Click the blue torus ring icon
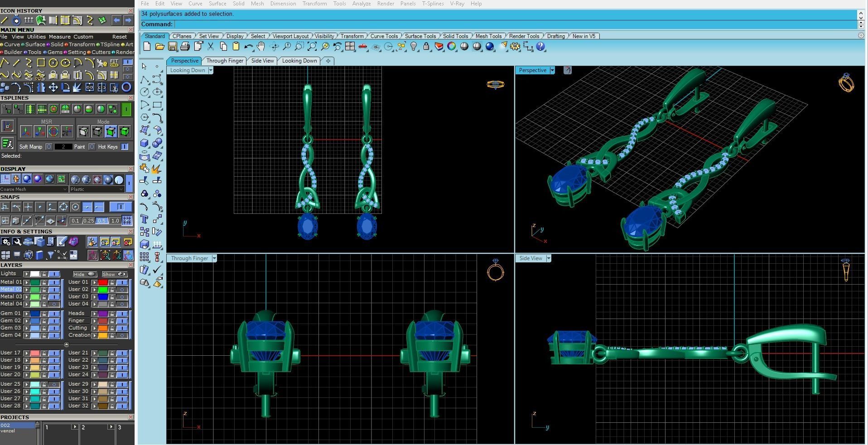Screen dimensions: 868x445 tap(126, 87)
